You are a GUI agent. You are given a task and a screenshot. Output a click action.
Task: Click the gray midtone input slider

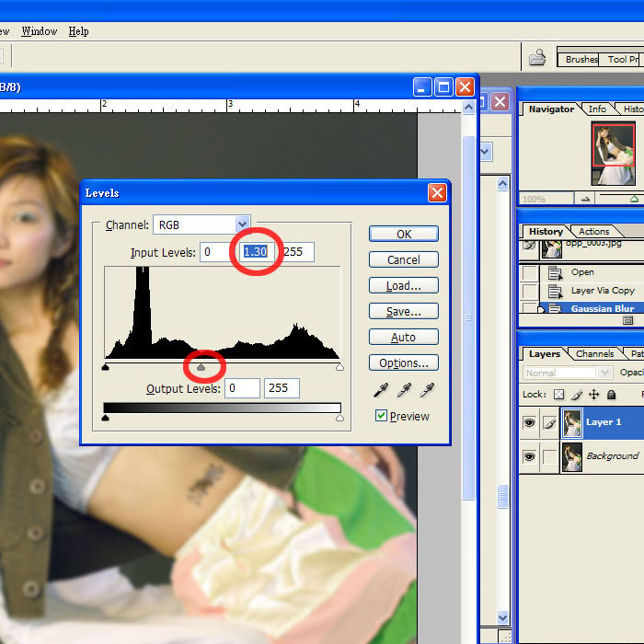point(201,367)
